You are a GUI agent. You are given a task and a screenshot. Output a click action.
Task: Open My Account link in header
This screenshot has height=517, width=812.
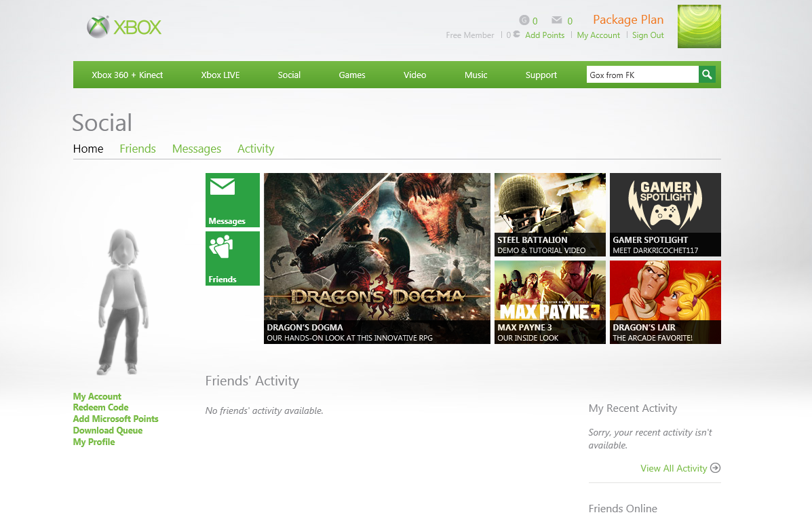[598, 35]
